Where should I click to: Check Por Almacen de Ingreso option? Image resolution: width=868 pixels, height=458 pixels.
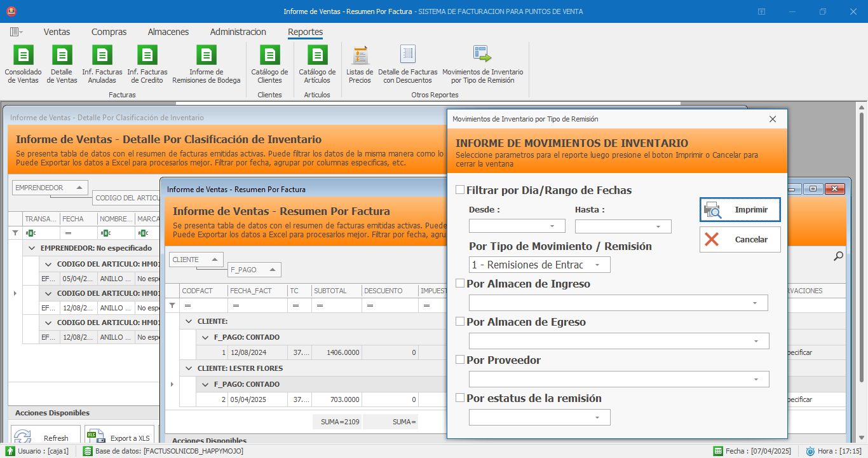460,283
